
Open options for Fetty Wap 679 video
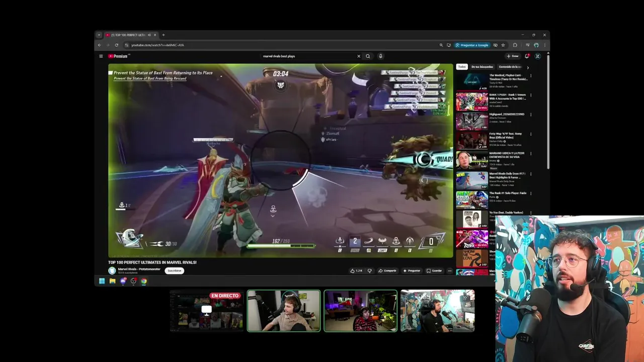(530, 134)
